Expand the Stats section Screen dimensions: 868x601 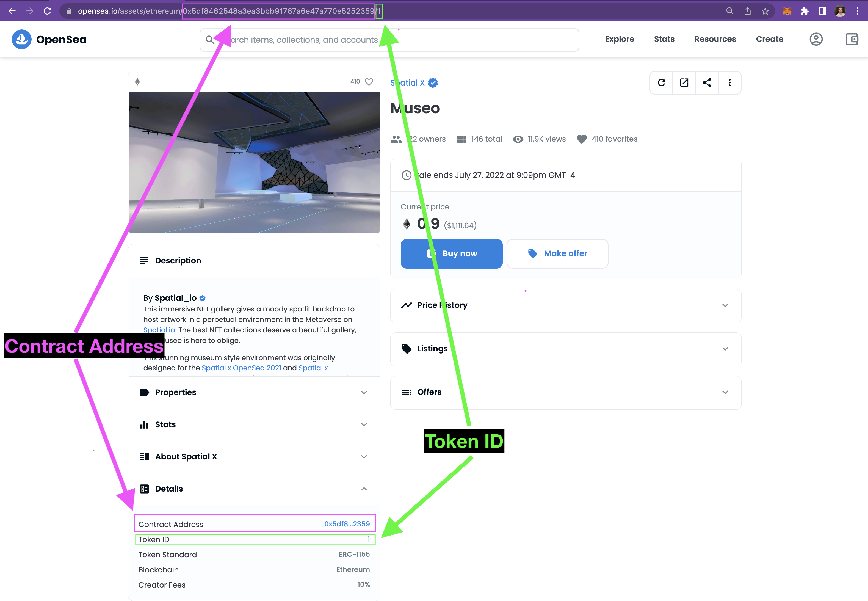[254, 425]
